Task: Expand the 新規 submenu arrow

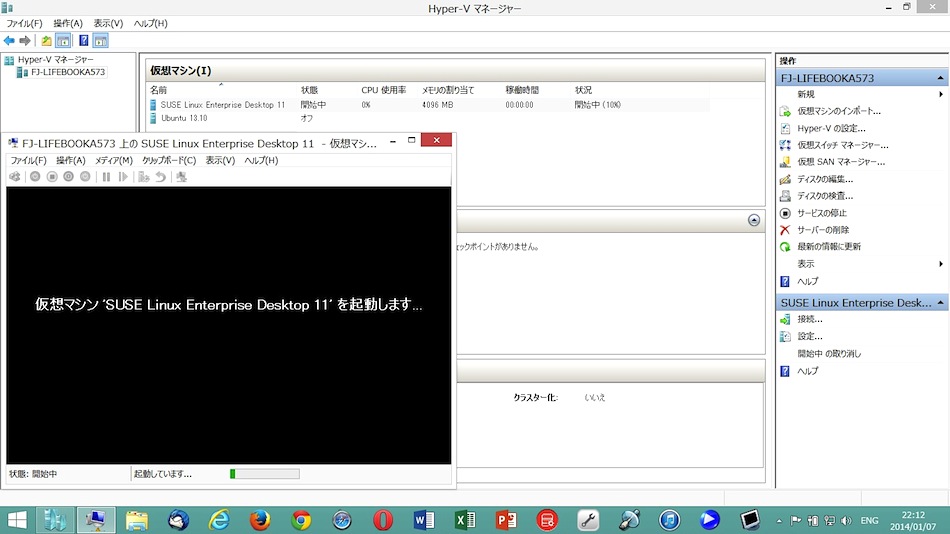Action: (940, 94)
